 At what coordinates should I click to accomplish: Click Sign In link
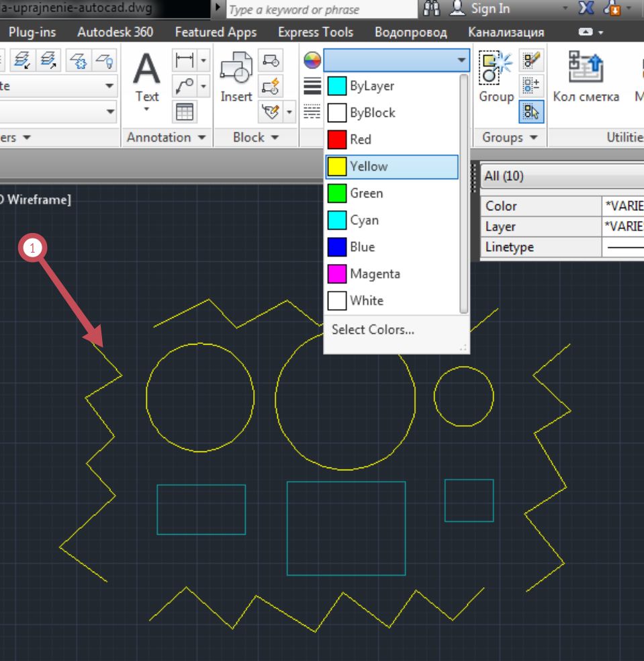pyautogui.click(x=490, y=9)
